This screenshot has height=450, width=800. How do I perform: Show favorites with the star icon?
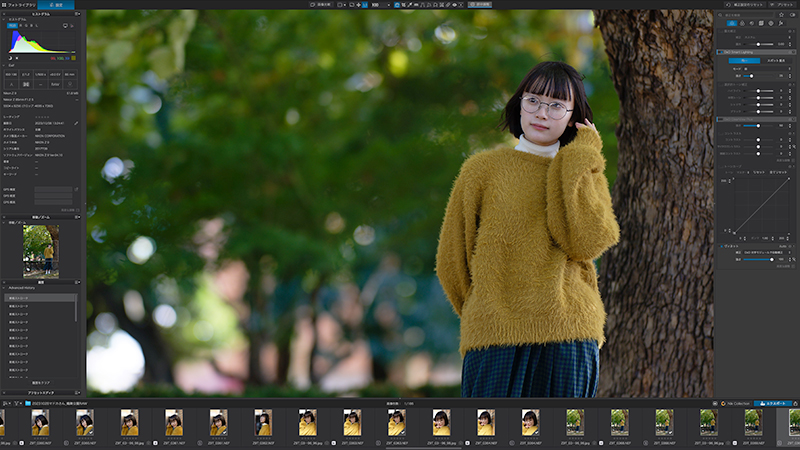pos(782,15)
